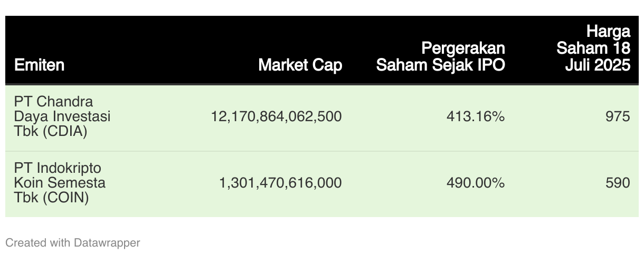Click the word Datawrapper in footer
This screenshot has width=644, height=255.
[107, 243]
